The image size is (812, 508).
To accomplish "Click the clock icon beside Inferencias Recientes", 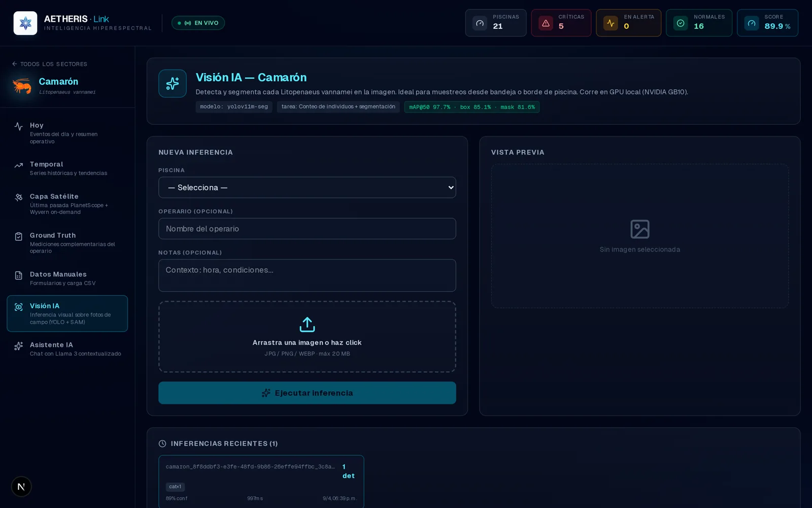I will (x=162, y=443).
